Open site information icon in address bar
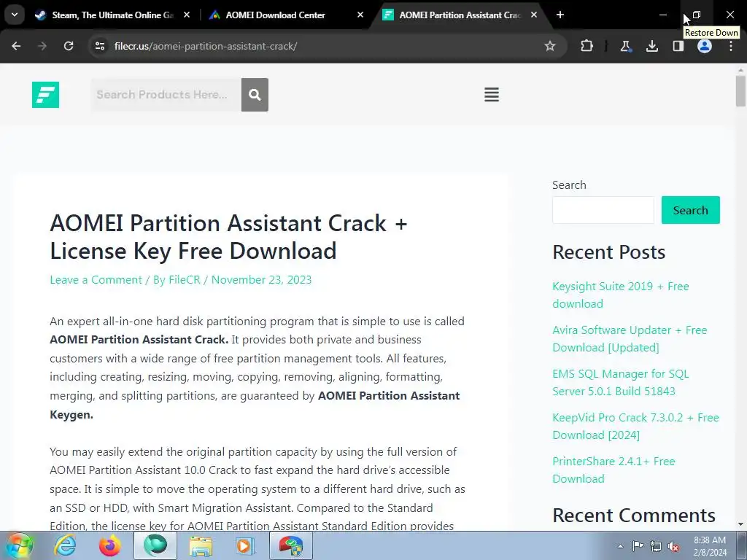This screenshot has width=747, height=560. point(100,46)
